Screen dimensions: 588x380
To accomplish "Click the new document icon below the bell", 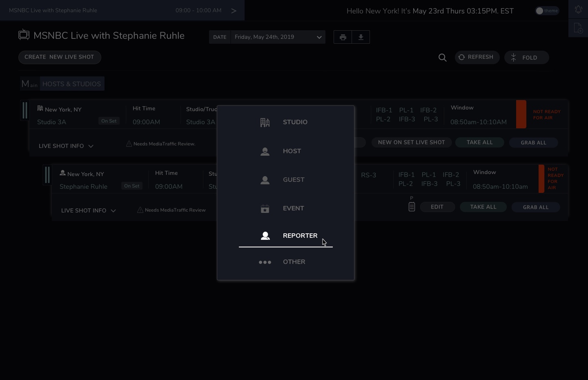I will coord(578,28).
